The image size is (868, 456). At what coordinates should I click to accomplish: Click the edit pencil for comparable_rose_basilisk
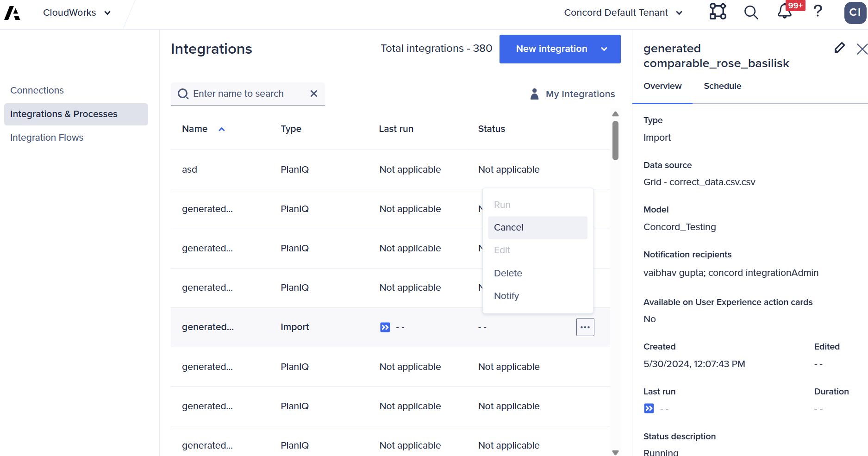point(839,48)
